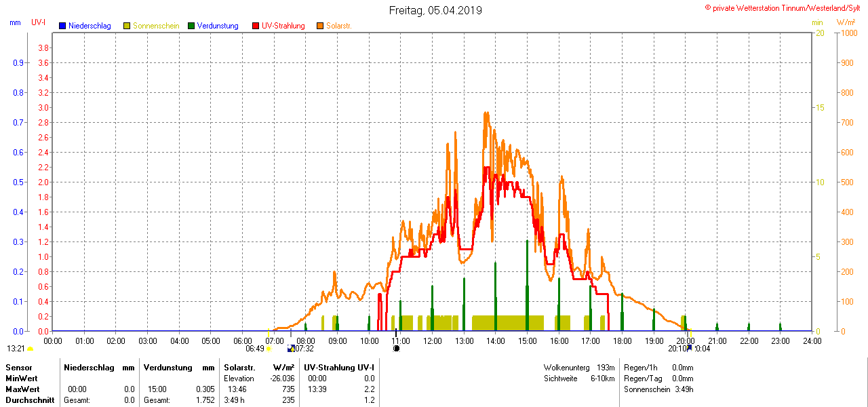Click the 00:00 label on time axis
Viewport: 868px width, 407px height.
pyautogui.click(x=53, y=341)
